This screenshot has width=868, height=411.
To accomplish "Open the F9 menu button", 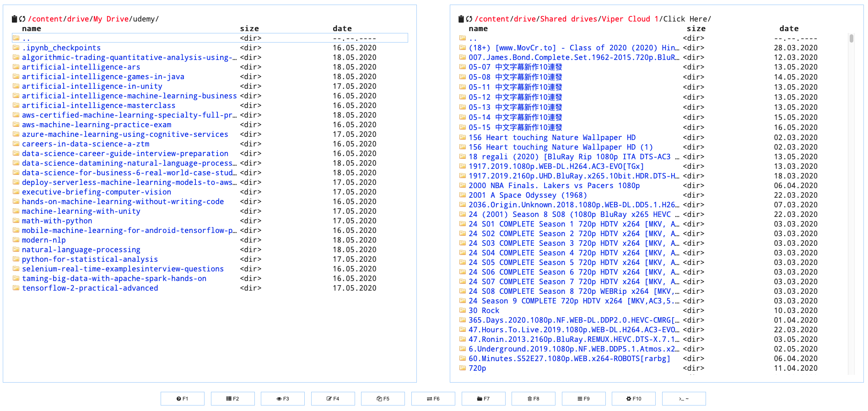I will pyautogui.click(x=583, y=399).
